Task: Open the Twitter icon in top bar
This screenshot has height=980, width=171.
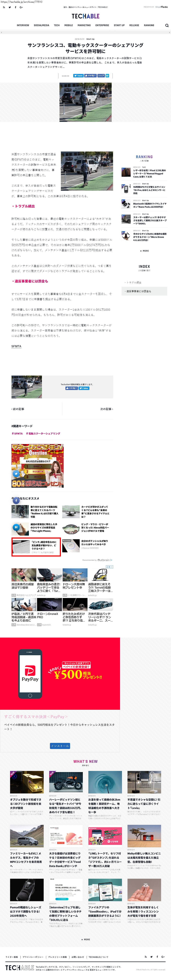Action: pos(10,7)
